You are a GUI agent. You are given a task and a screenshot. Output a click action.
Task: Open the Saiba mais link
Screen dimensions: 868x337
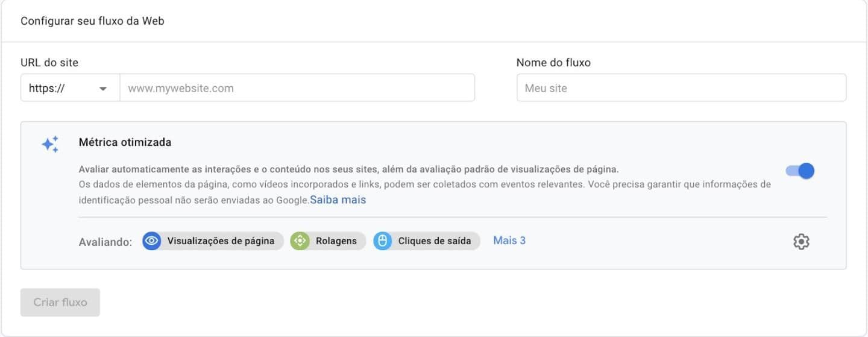338,200
